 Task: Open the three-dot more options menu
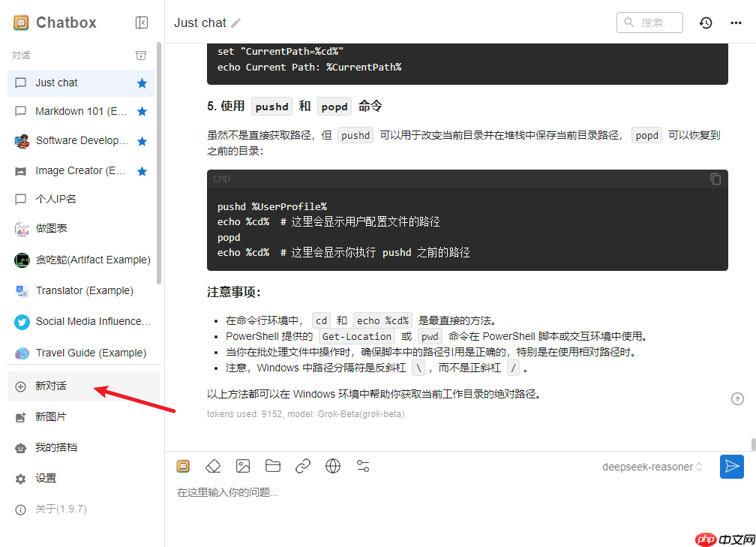[736, 23]
